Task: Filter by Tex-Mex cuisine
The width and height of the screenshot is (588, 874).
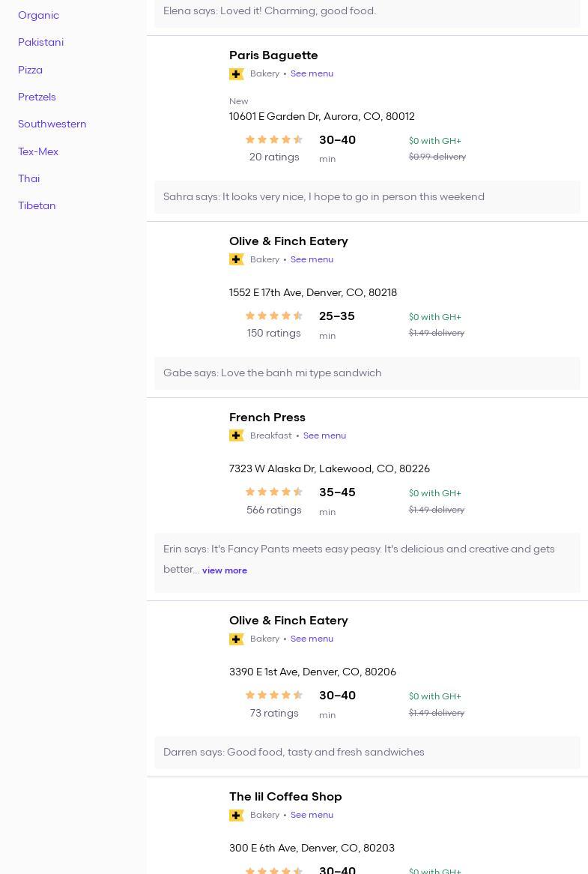Action: click(38, 151)
